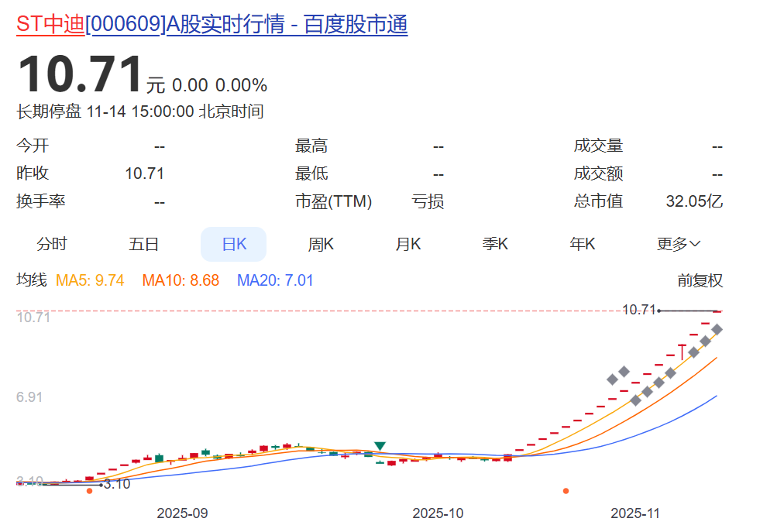This screenshot has width=760, height=532.
Task: Toggle the MA20 moving average line
Action: (273, 281)
